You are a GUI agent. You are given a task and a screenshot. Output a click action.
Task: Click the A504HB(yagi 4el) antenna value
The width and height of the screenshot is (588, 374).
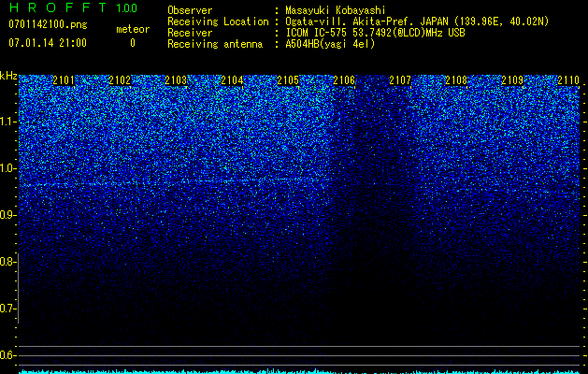click(x=330, y=44)
